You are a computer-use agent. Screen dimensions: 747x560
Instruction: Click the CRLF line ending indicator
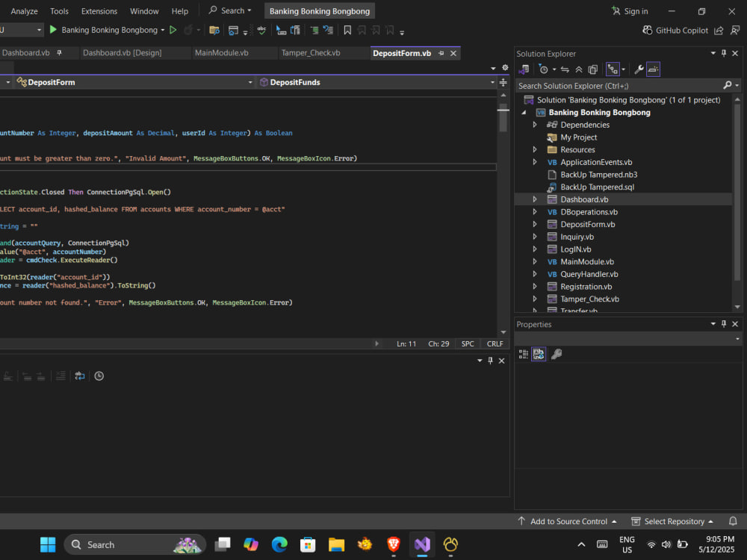pos(495,343)
